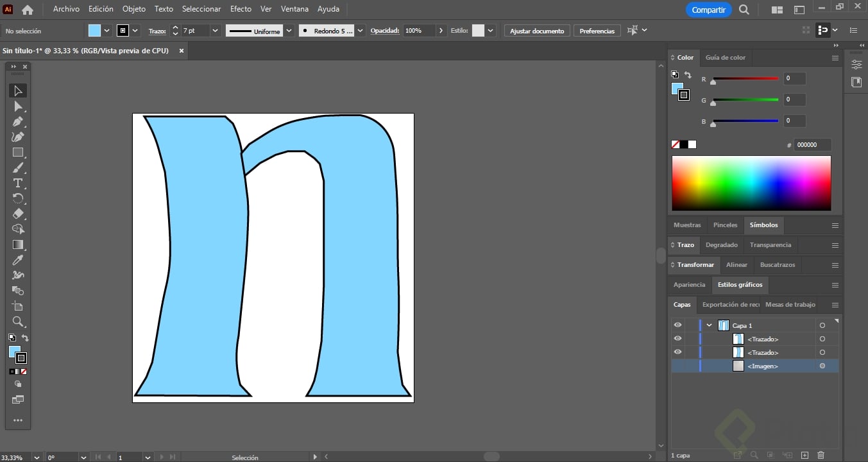
Task: Collapse the Capa 1 layer tree
Action: (x=710, y=325)
